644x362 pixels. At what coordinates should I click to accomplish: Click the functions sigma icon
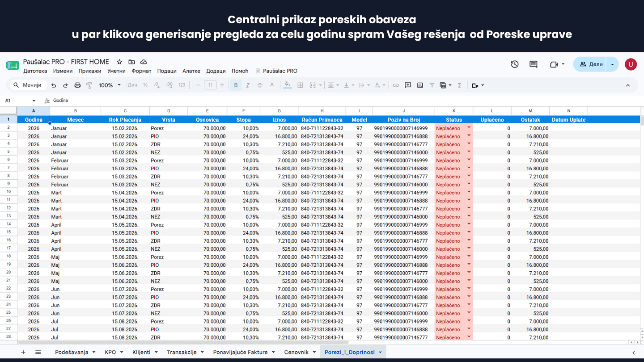coord(459,85)
